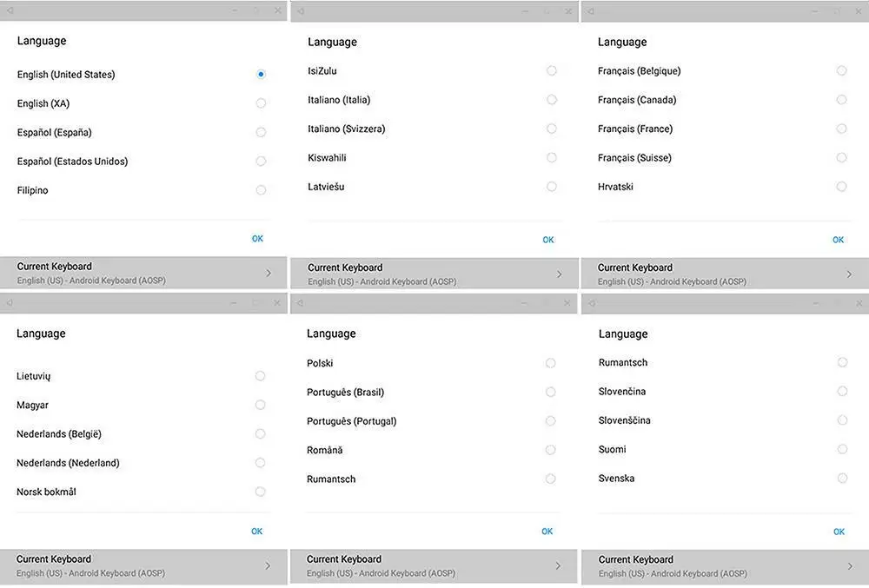
Task: Click OK in the dialog listing Suomi
Action: [x=839, y=532]
